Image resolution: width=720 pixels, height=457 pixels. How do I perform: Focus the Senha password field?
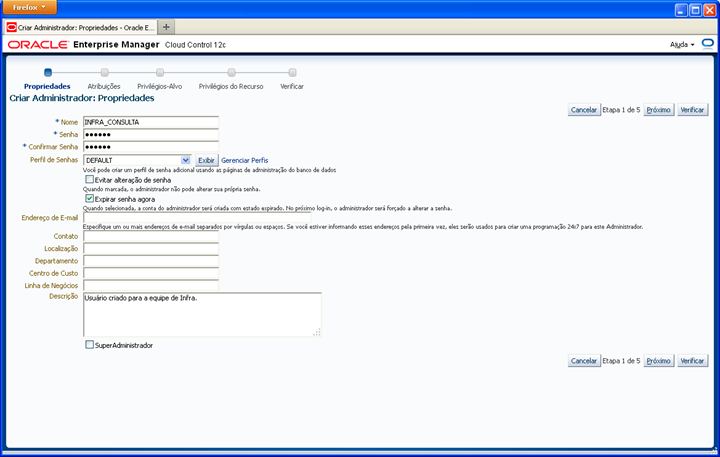coord(151,135)
